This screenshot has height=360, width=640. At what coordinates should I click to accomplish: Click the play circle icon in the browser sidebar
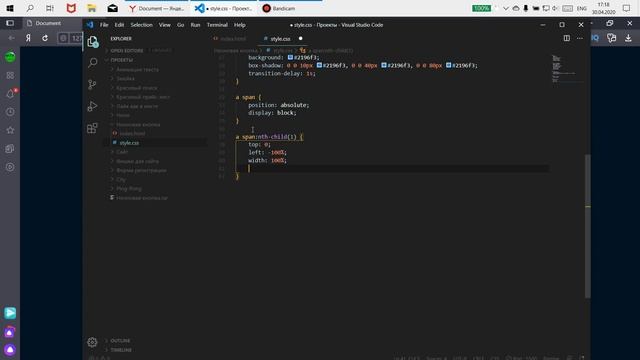point(10,167)
